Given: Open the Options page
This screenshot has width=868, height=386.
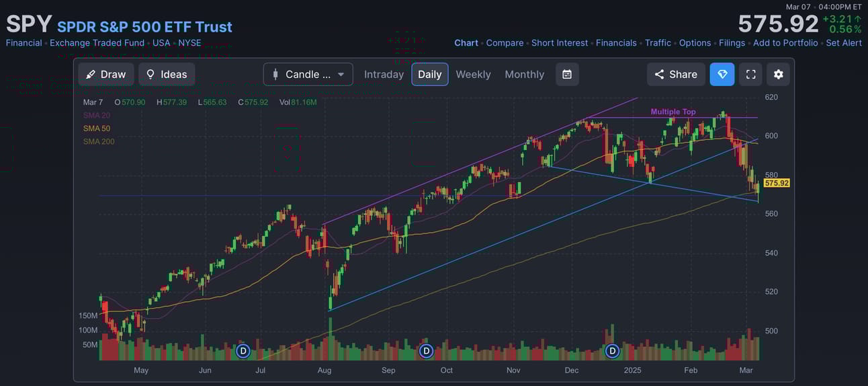Looking at the screenshot, I should 695,42.
